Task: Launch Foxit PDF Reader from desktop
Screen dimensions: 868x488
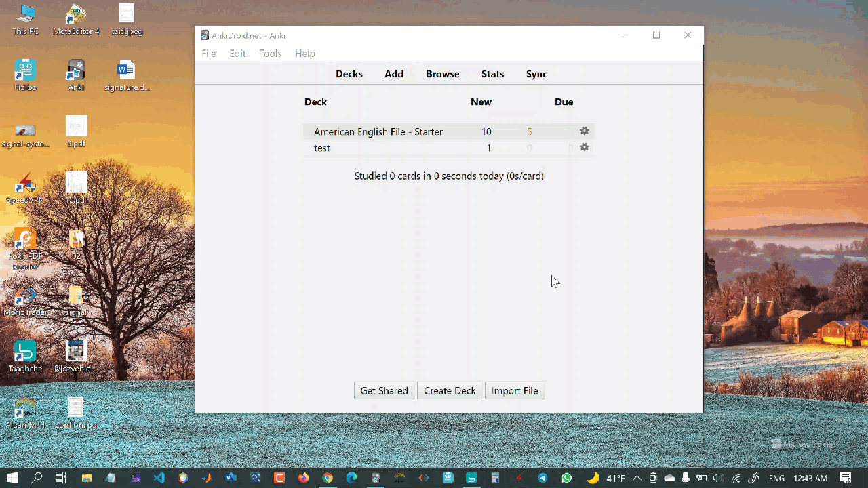Action: click(x=25, y=247)
